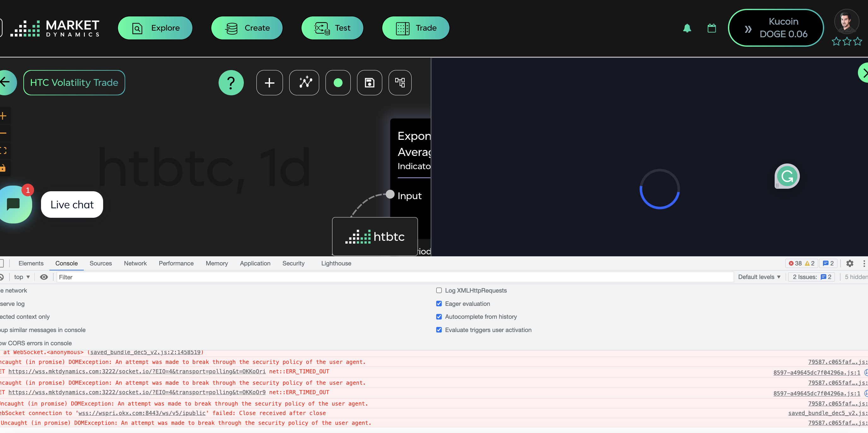This screenshot has width=868, height=433.
Task: Click the save floppy disk icon
Action: (369, 83)
